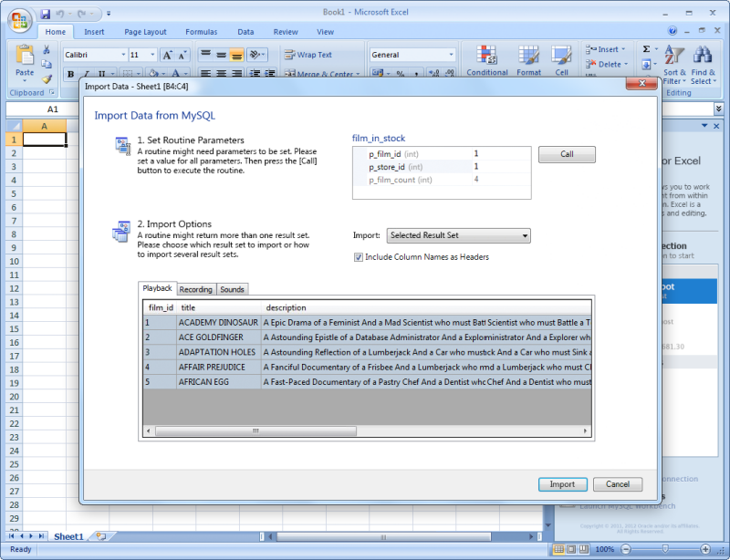Click the worksheet horizontal scrollbar thumb
The image size is (730, 560).
[x=383, y=536]
